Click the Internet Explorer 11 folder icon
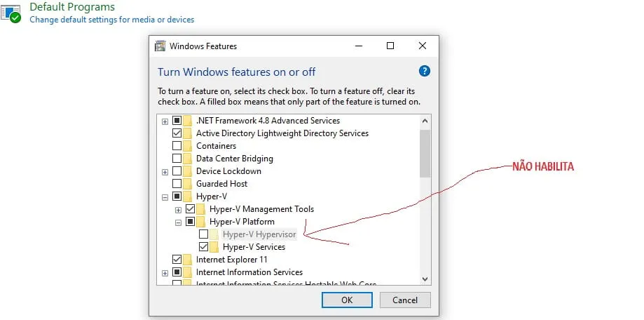Screen dimensions: 644x320 187,260
